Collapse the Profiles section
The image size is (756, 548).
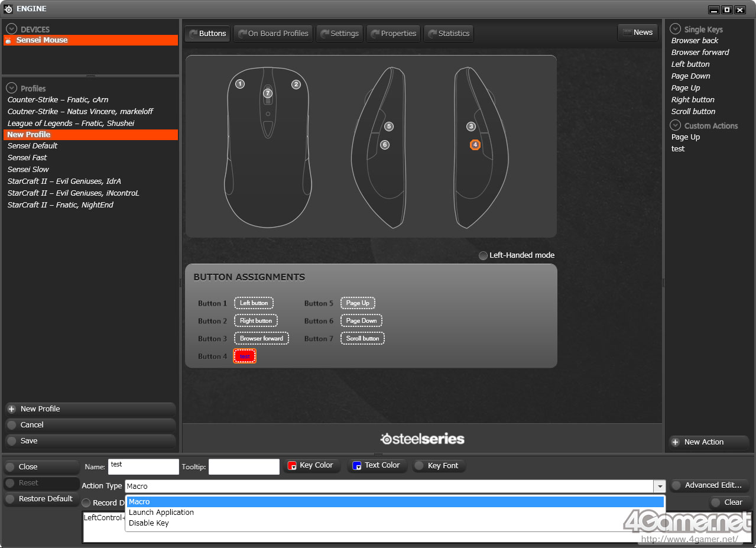click(11, 88)
